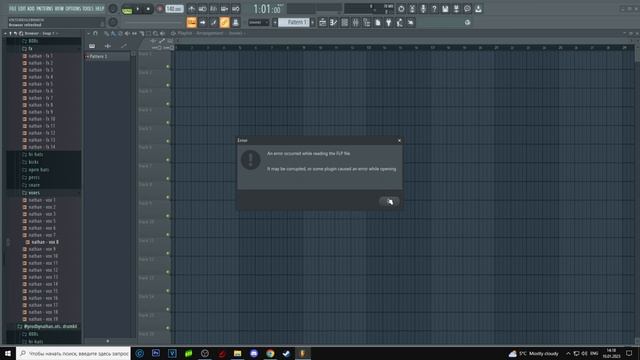Mute Track 2 green switch
The width and height of the screenshot is (640, 360).
(x=168, y=85)
